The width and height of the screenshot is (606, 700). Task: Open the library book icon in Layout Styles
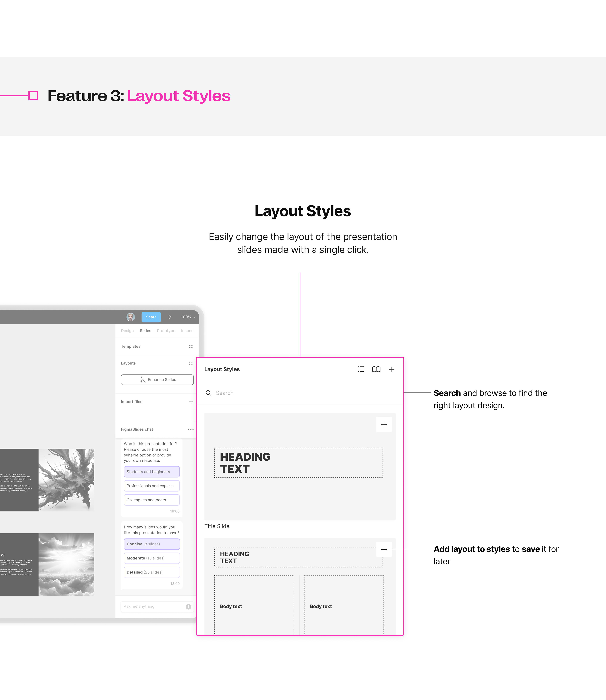376,369
